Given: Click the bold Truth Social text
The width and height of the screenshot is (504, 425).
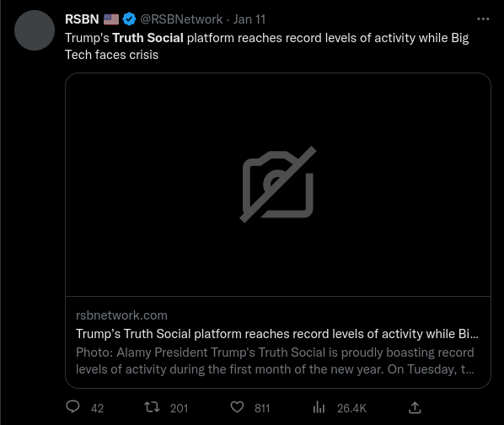Looking at the screenshot, I should click(x=147, y=38).
